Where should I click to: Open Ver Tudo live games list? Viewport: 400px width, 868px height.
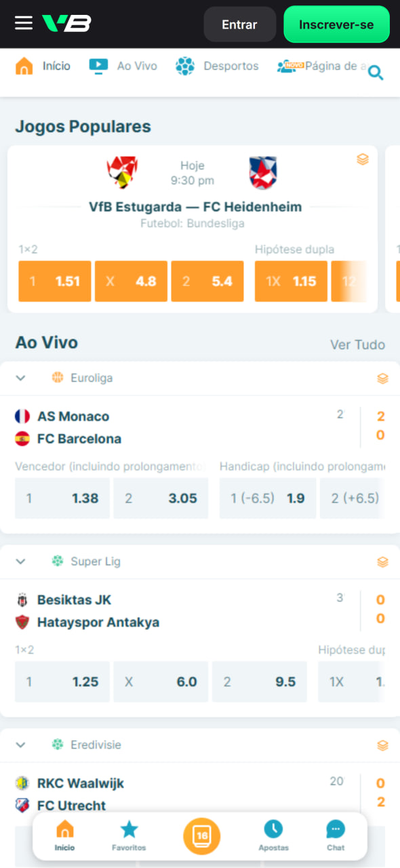(x=357, y=344)
